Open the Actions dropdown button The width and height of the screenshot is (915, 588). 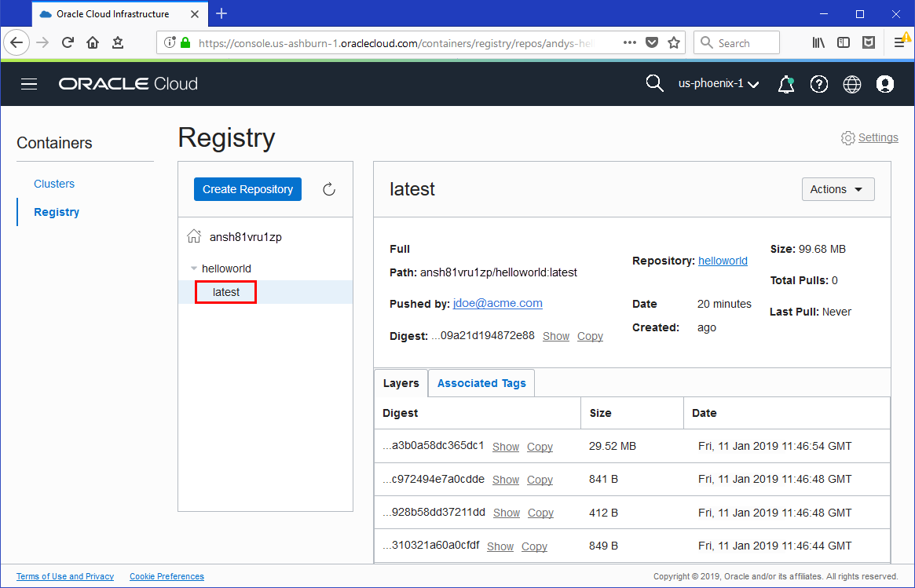(x=838, y=189)
